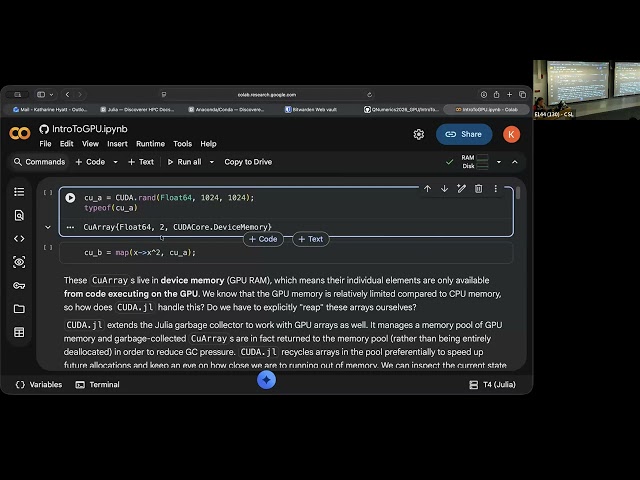Collapse the header with the up chevron

pyautogui.click(x=515, y=162)
